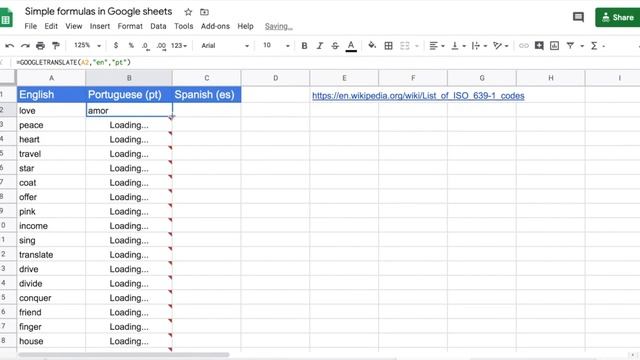Select the cell containing 'conquer'
Image resolution: width=640 pixels, height=360 pixels.
(51, 298)
